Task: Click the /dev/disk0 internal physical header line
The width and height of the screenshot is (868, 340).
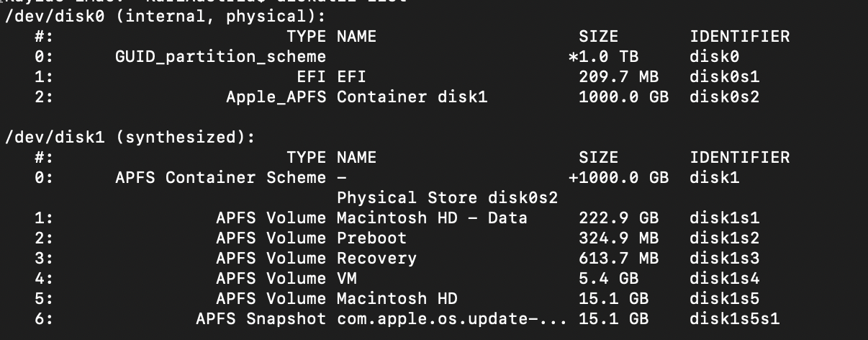Action: click(x=165, y=16)
